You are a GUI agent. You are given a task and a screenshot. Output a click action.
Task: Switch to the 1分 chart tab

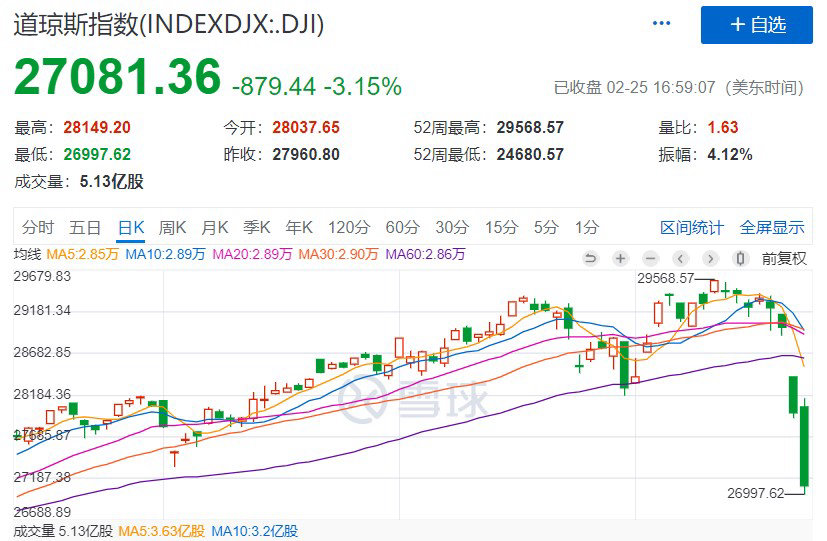pyautogui.click(x=587, y=228)
